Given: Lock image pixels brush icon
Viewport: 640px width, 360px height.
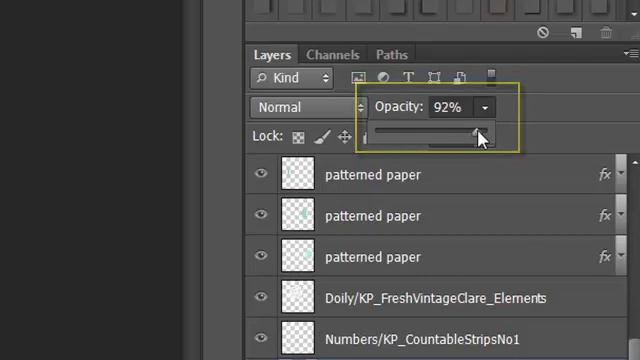Looking at the screenshot, I should (x=322, y=137).
